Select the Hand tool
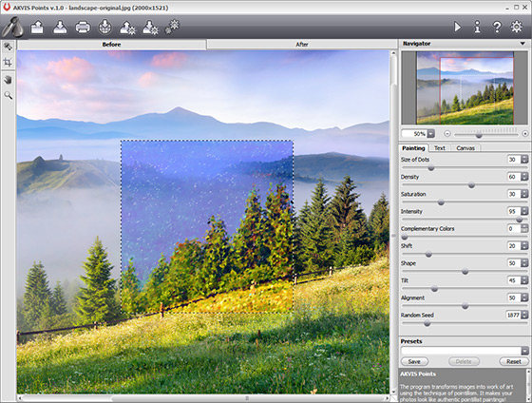 pyautogui.click(x=8, y=80)
